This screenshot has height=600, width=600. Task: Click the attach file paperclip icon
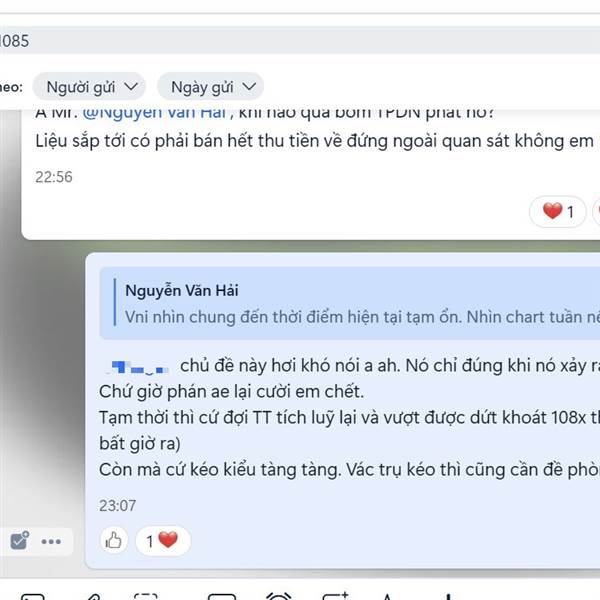[x=92, y=597]
